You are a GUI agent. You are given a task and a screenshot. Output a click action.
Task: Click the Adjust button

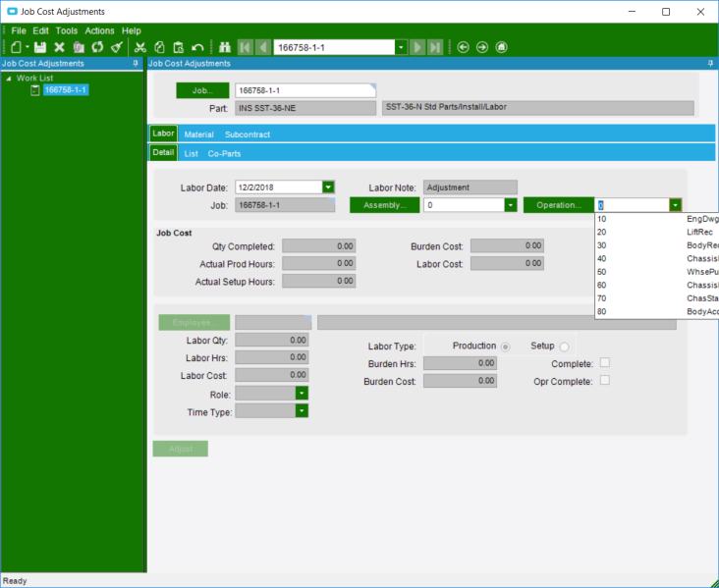180,449
